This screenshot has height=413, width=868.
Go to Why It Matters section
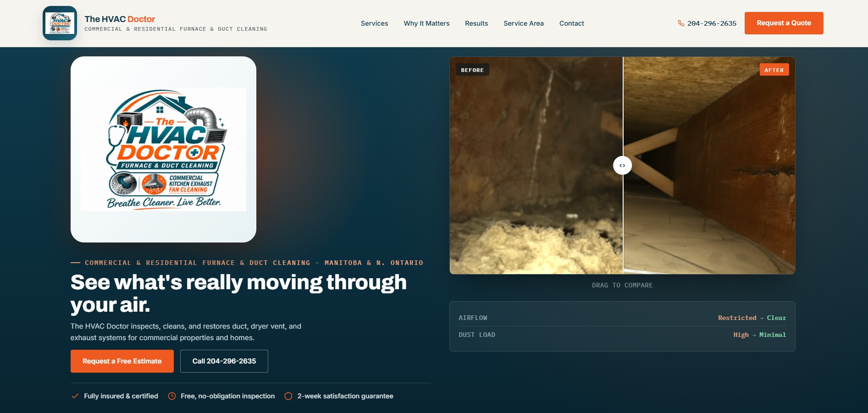pyautogui.click(x=426, y=23)
